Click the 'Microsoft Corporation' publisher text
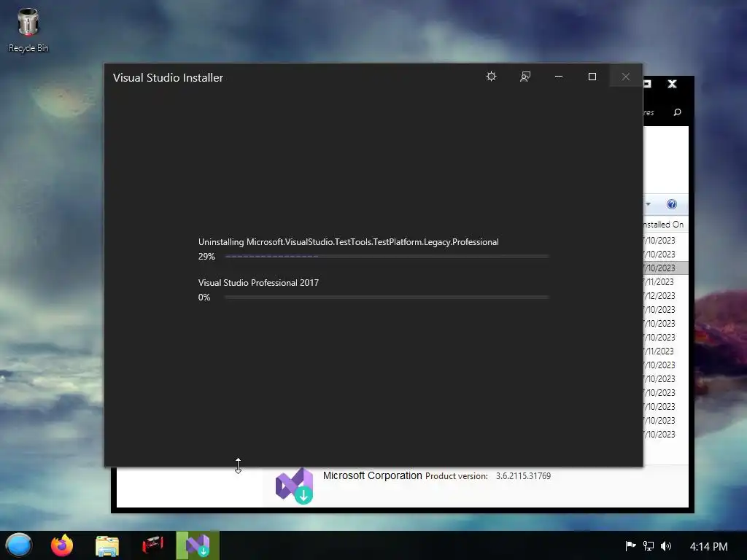The width and height of the screenshot is (747, 560). point(373,475)
